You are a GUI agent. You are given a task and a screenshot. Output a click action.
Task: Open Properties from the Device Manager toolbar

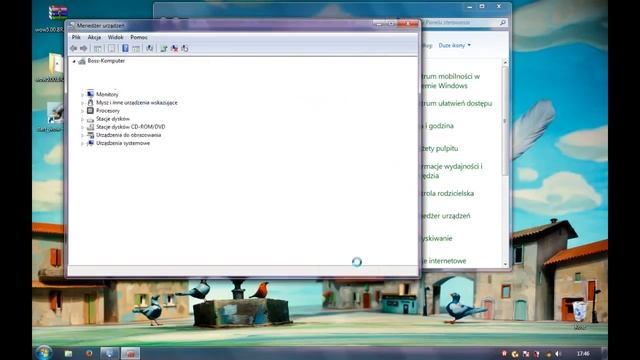(x=111, y=49)
